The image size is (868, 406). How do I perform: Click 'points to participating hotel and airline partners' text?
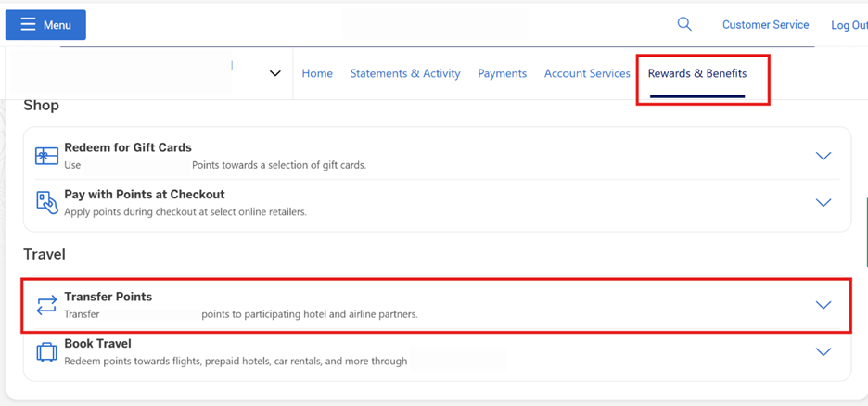tap(310, 315)
